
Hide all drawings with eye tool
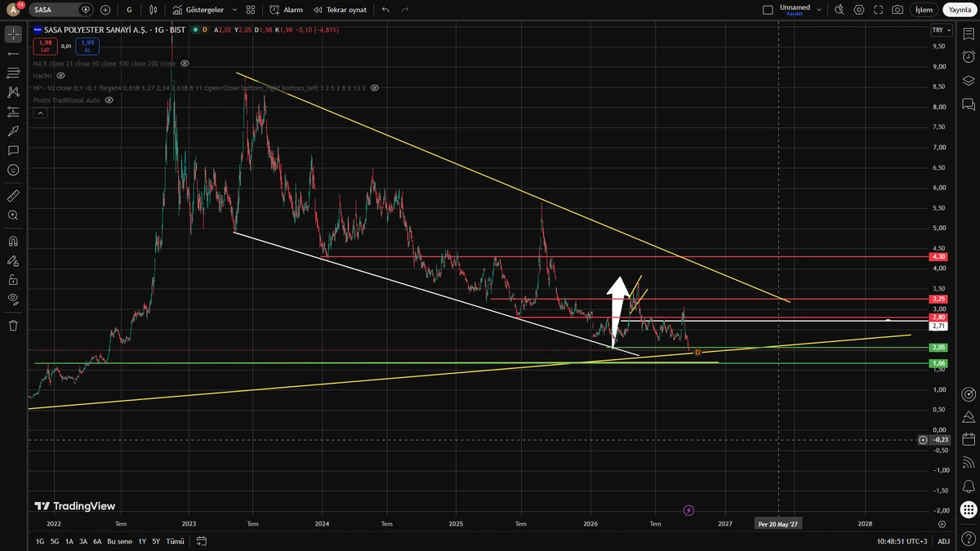[13, 299]
